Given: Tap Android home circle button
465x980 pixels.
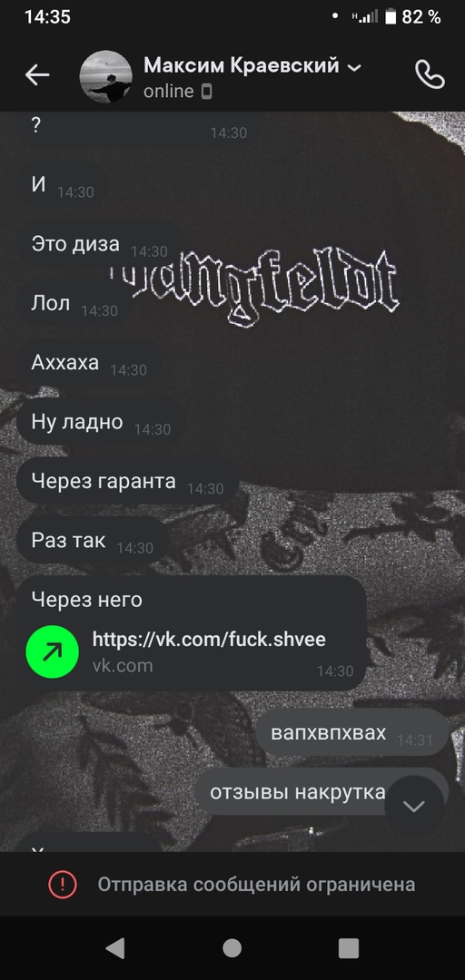Looking at the screenshot, I should tap(232, 948).
